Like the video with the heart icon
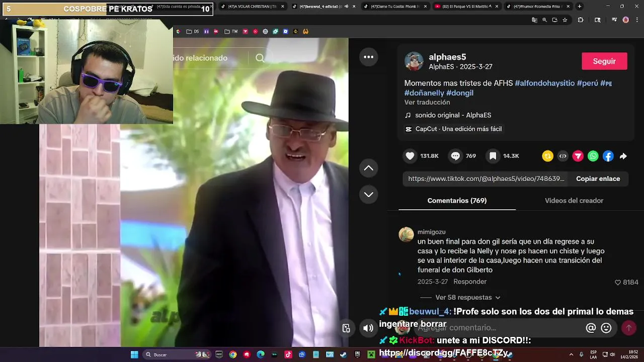Viewport: 644px width, 362px height. pos(410,156)
